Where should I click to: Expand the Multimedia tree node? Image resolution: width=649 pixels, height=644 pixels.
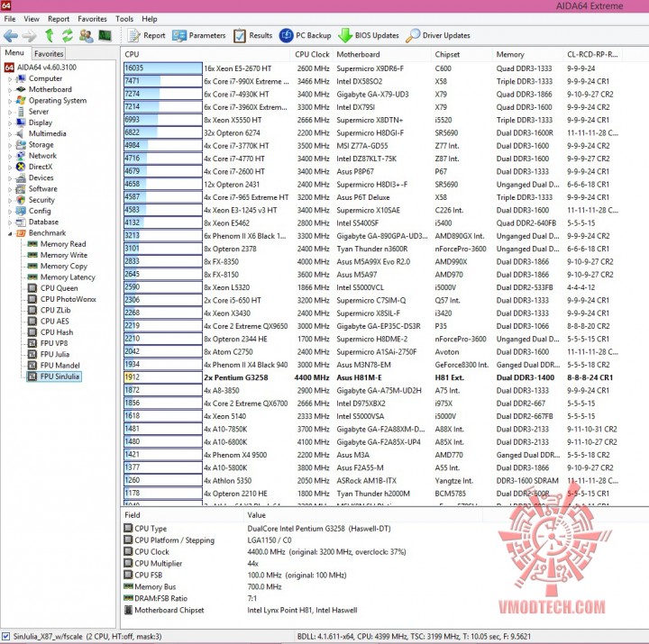10,133
